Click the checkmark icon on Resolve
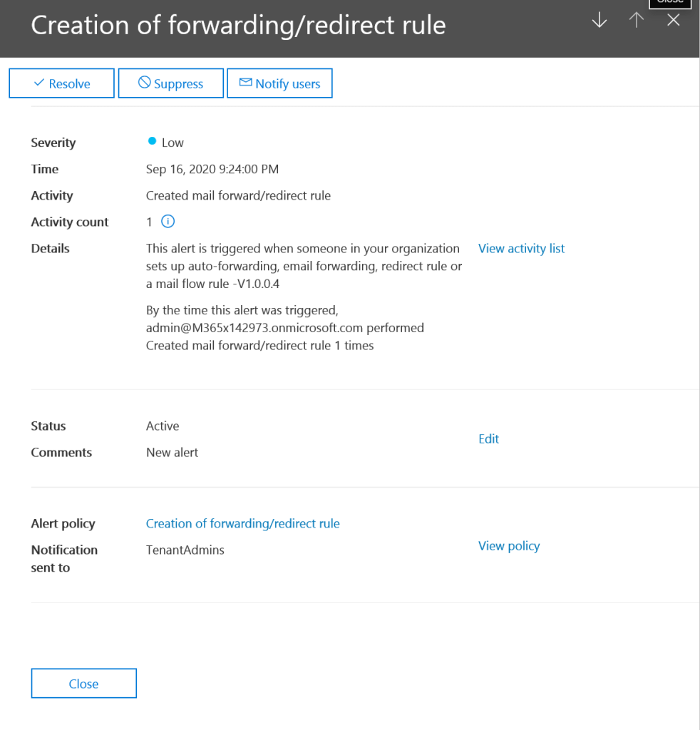The height and width of the screenshot is (730, 700). (39, 83)
